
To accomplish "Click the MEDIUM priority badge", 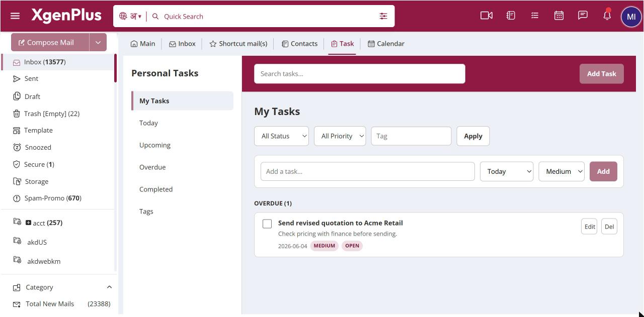I will coord(325,246).
